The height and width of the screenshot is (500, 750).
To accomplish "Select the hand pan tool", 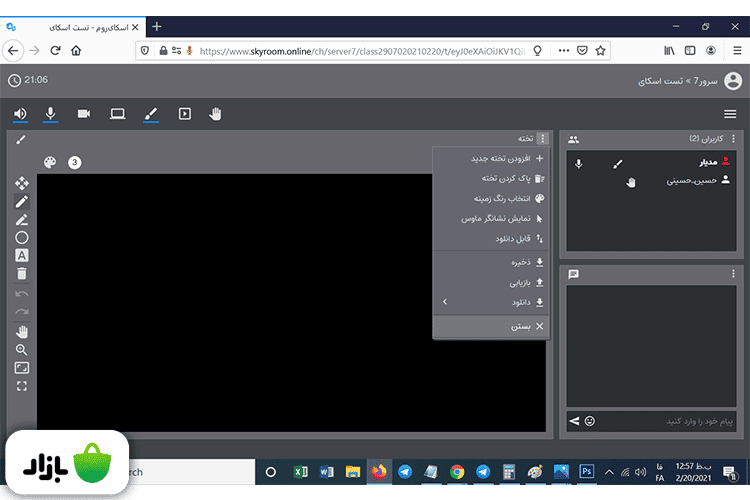I will (22, 332).
